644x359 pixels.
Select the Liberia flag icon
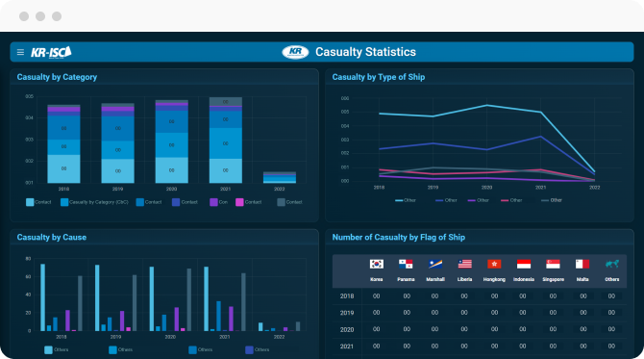pyautogui.click(x=464, y=264)
